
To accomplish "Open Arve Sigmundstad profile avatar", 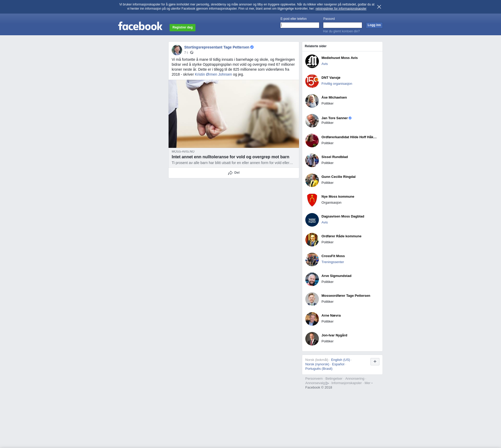I will click(x=312, y=279).
